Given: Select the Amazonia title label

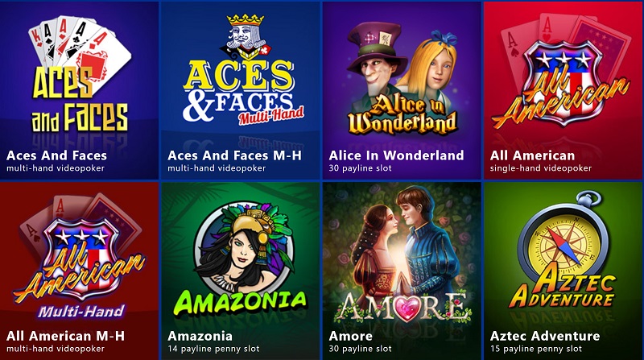Looking at the screenshot, I should tap(200, 336).
